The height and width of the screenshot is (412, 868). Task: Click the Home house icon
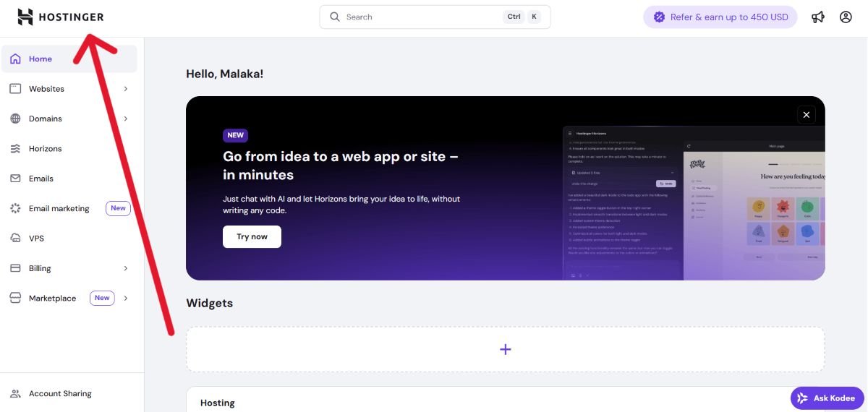pos(15,59)
